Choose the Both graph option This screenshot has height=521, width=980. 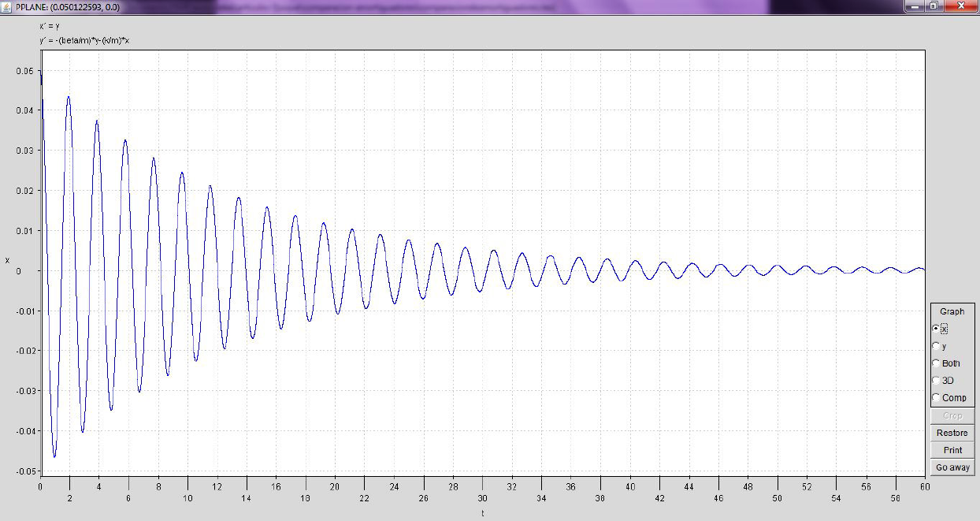[936, 363]
